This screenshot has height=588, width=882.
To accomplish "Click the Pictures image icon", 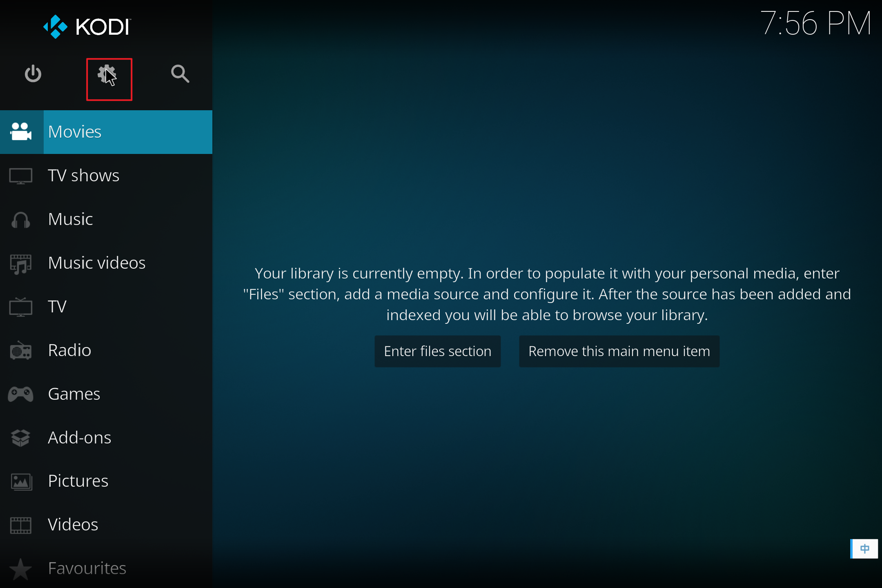I will point(21,482).
